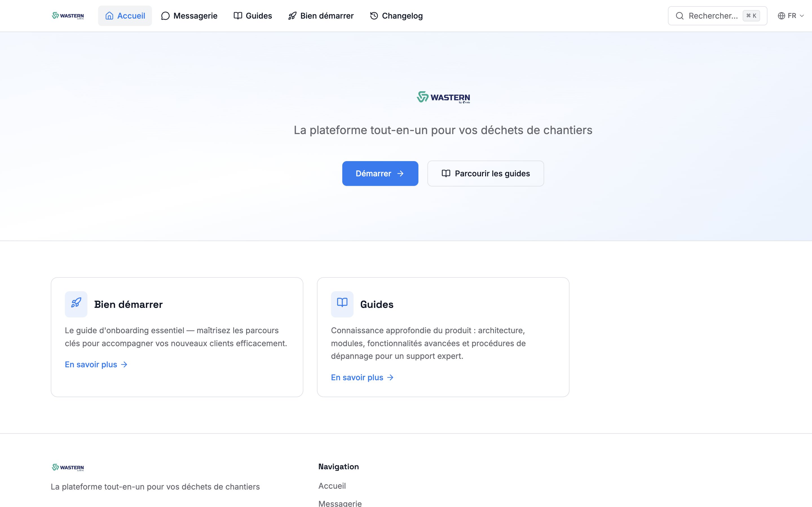
Task: Expand the chevron next to FR
Action: [802, 16]
